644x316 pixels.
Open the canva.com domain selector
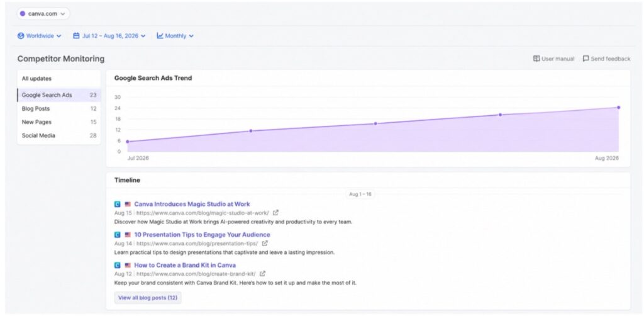tap(43, 14)
